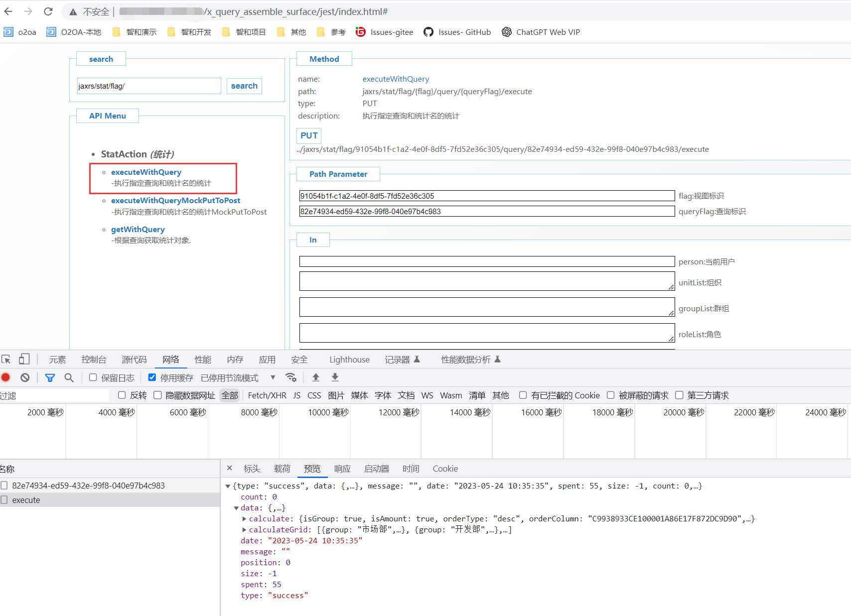This screenshot has height=616, width=851.
Task: Collapse the data object in response preview
Action: tap(236, 508)
